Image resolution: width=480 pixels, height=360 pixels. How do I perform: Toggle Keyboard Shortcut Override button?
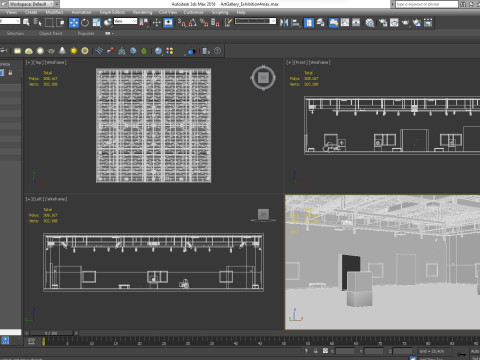point(168,22)
